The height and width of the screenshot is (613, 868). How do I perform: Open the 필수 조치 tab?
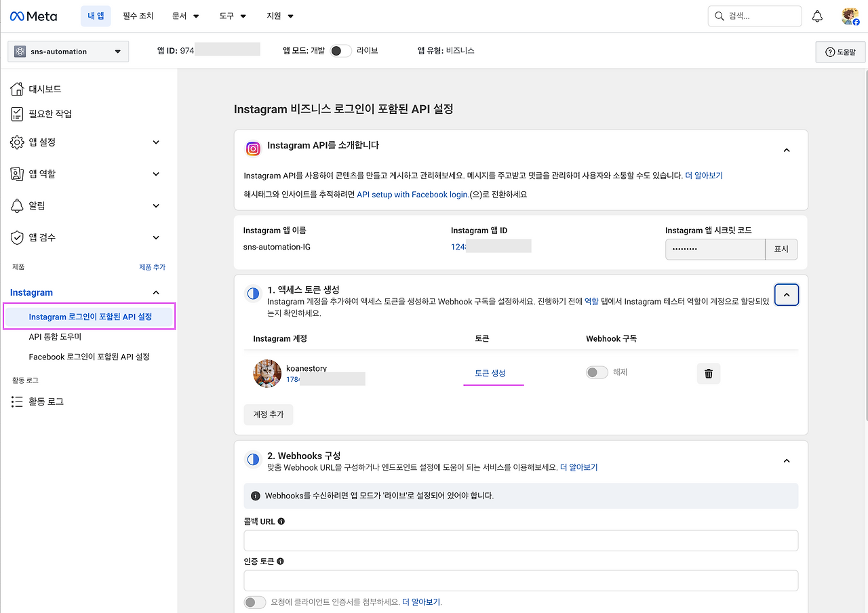(x=138, y=16)
